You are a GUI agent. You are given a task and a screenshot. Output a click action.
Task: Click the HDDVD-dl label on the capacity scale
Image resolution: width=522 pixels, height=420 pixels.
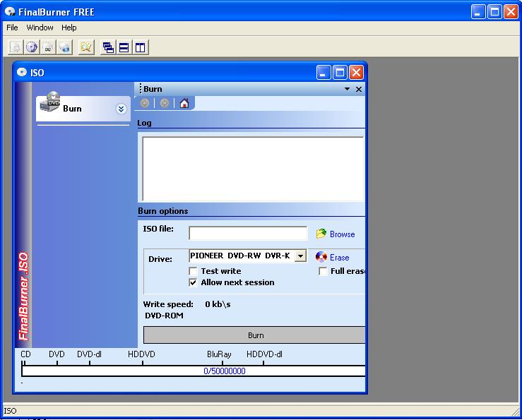pos(264,354)
